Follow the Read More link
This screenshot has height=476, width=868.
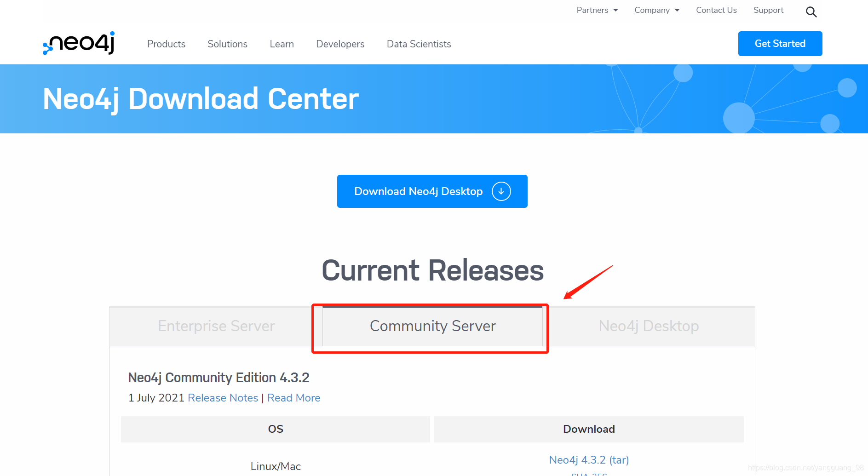pos(293,398)
